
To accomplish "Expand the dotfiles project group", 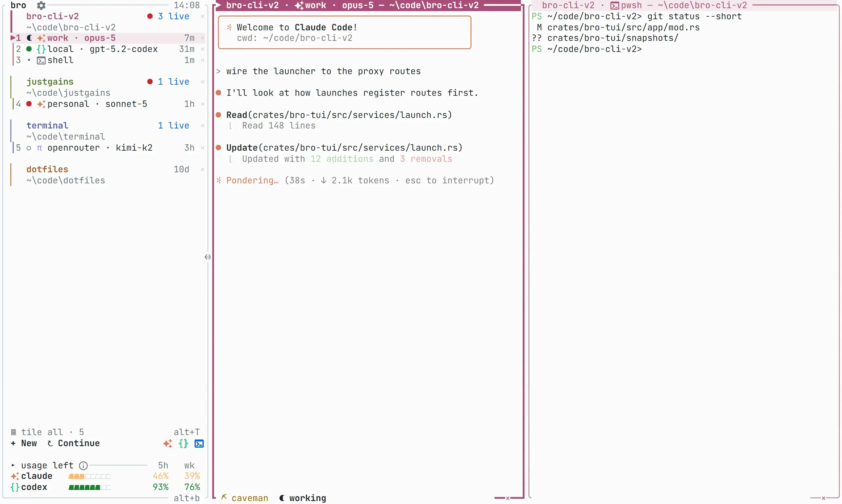I will pyautogui.click(x=47, y=169).
